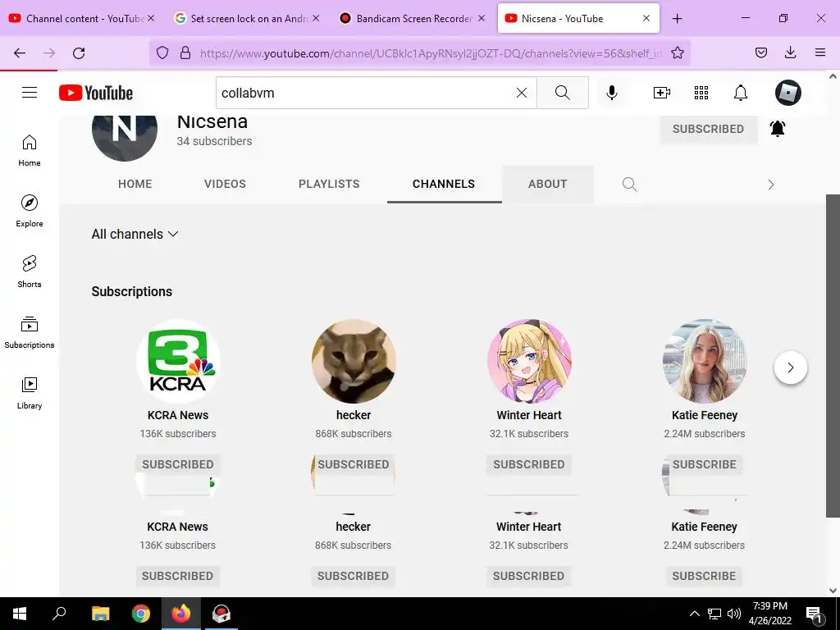Click upper SUBSCRIBE button under Katie Feeney

click(705, 464)
